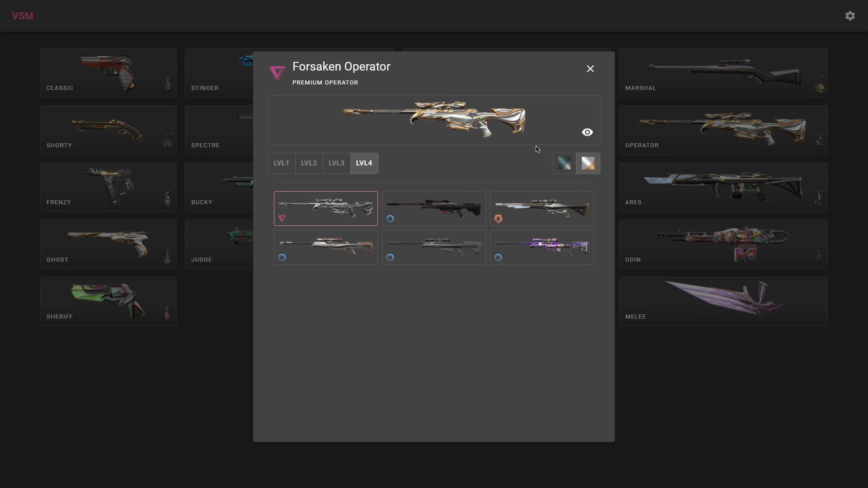Open the Stinger weapon card

(x=219, y=73)
